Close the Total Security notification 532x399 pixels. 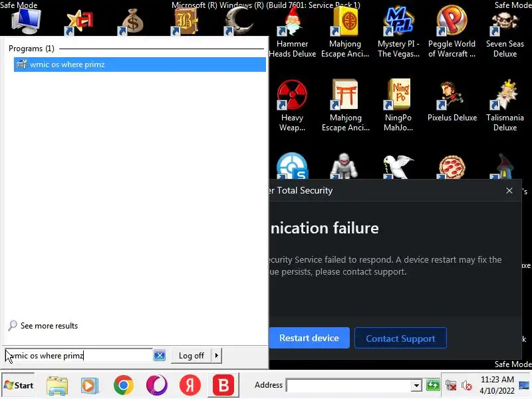click(509, 191)
